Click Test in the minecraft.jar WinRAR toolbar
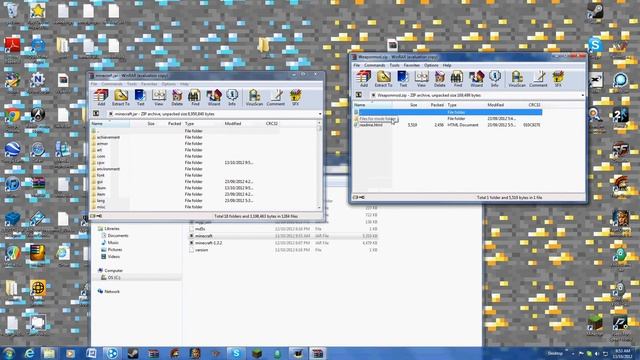This screenshot has height=360, width=640. pos(140,98)
